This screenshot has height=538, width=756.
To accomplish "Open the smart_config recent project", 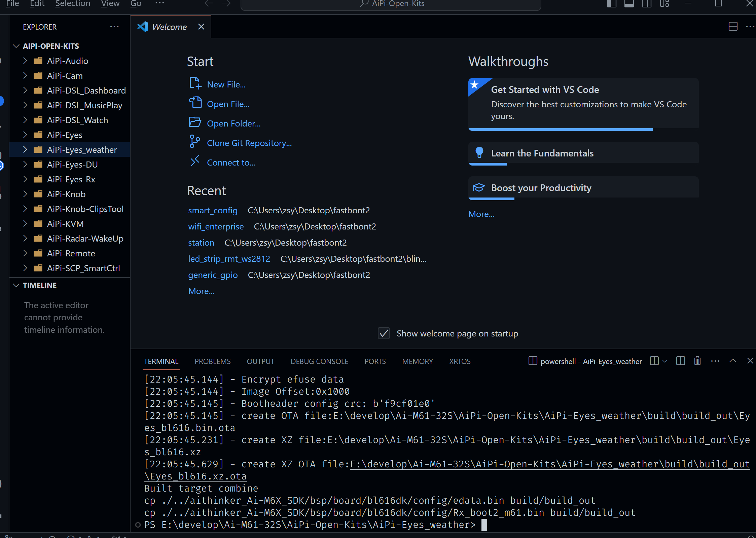I will pyautogui.click(x=213, y=210).
